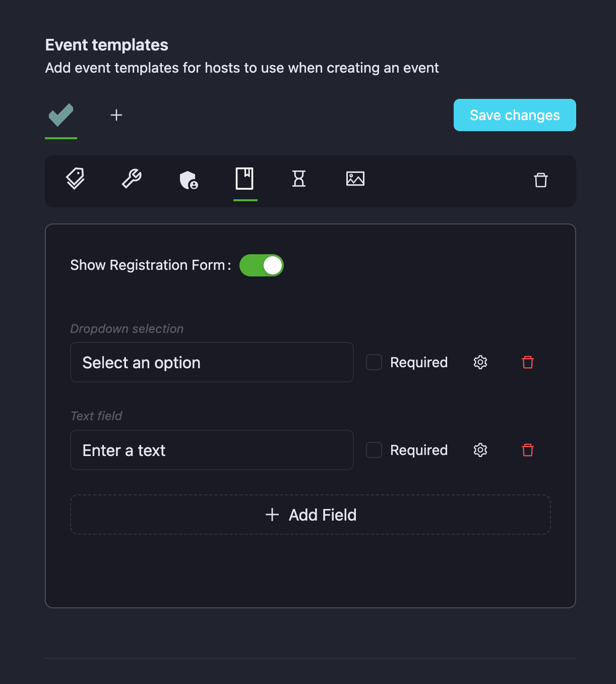The width and height of the screenshot is (616, 684).
Task: Select the checkmark template tab
Action: (61, 116)
